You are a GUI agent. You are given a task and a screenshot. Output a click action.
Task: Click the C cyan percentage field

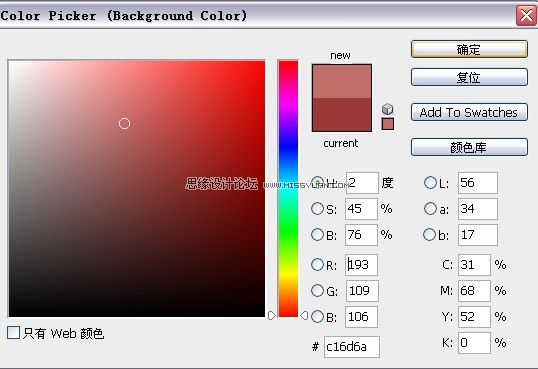tap(474, 265)
